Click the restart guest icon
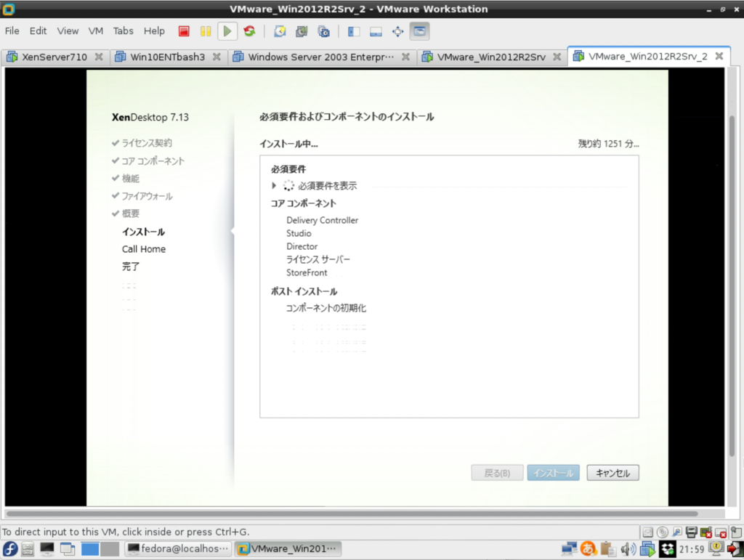Image resolution: width=744 pixels, height=560 pixels. [x=250, y=31]
